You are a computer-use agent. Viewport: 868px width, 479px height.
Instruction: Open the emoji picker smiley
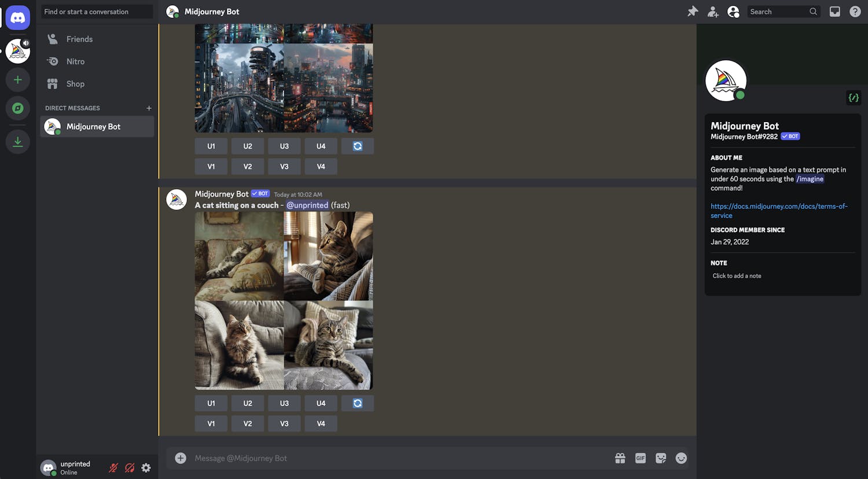tap(681, 458)
